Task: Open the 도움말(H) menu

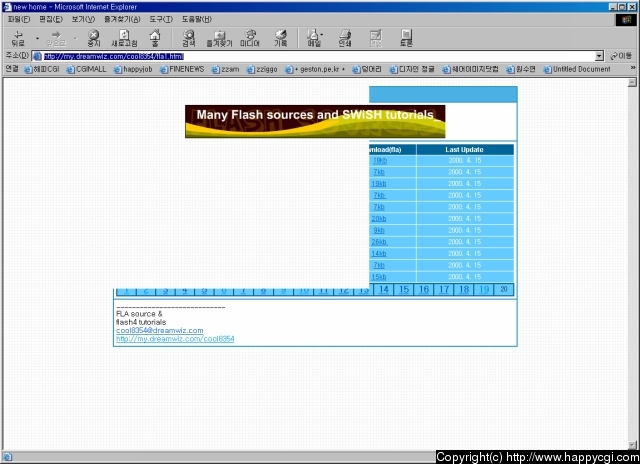Action: pos(196,19)
